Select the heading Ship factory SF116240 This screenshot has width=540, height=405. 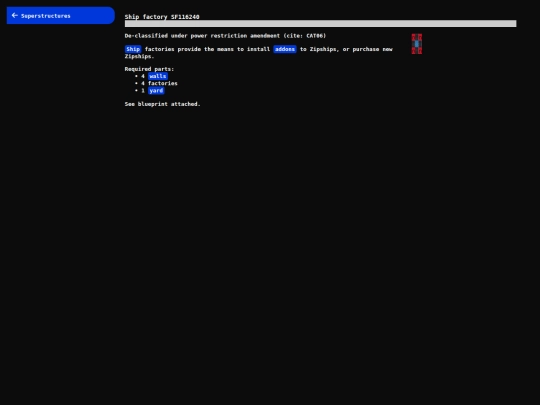tap(162, 17)
